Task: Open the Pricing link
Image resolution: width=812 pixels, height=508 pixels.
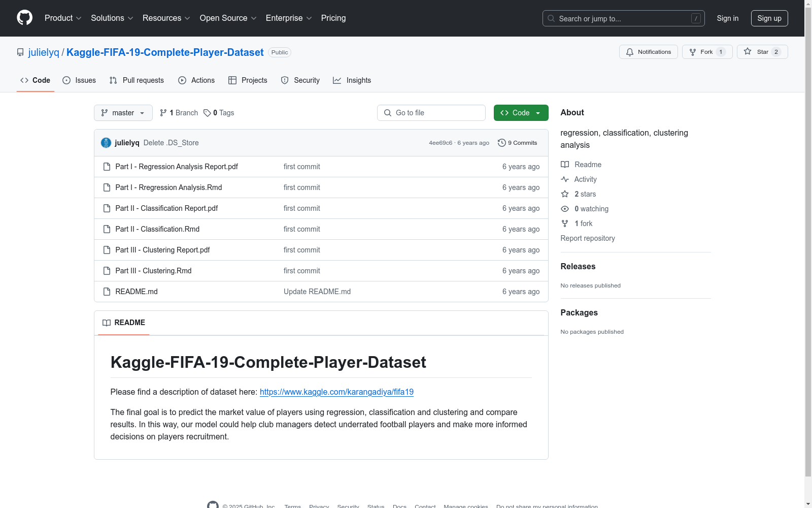Action: tap(333, 18)
